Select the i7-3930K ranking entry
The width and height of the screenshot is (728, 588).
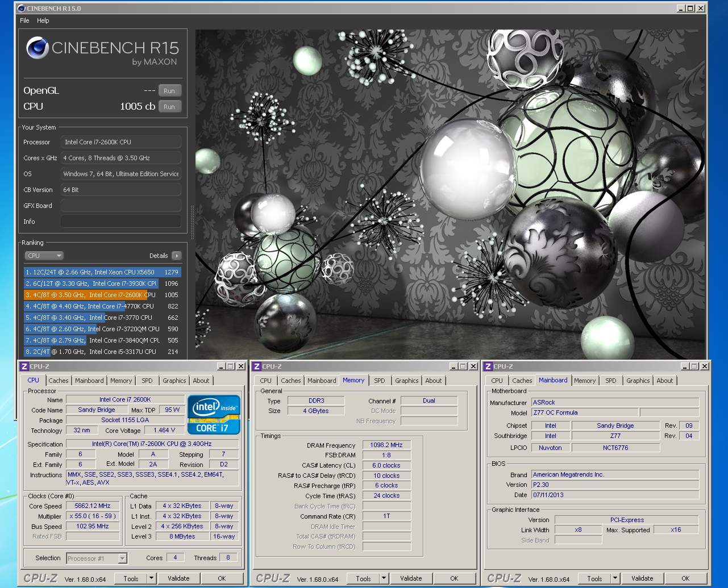[102, 283]
